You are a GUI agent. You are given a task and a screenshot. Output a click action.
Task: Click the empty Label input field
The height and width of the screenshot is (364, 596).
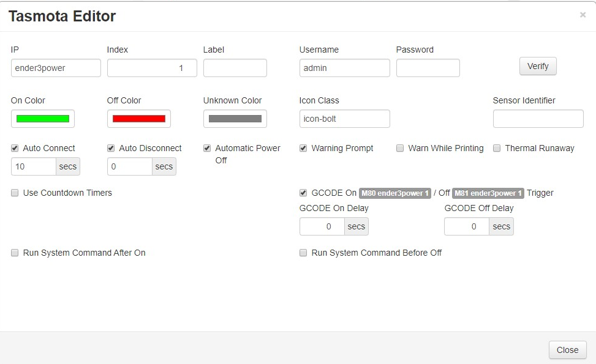point(235,68)
